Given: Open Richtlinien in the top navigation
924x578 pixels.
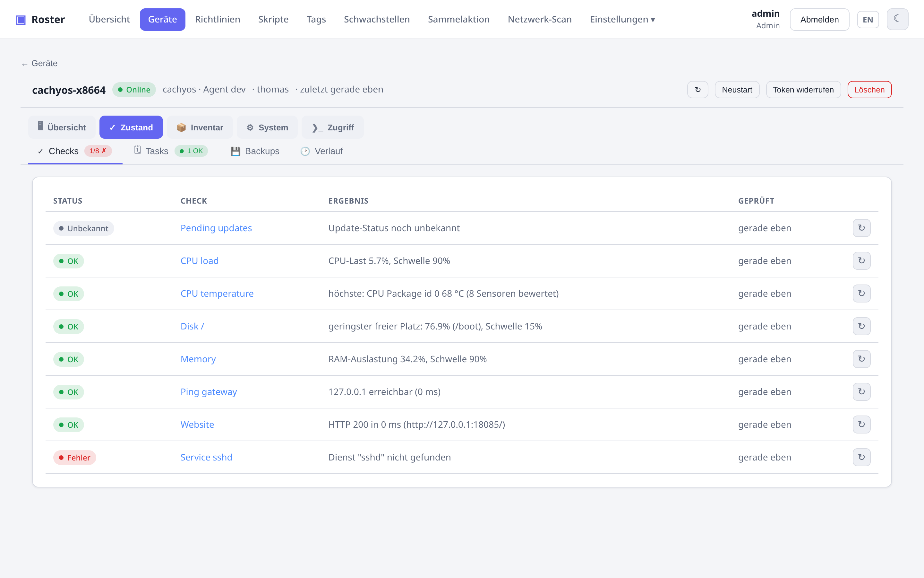Looking at the screenshot, I should [x=218, y=19].
